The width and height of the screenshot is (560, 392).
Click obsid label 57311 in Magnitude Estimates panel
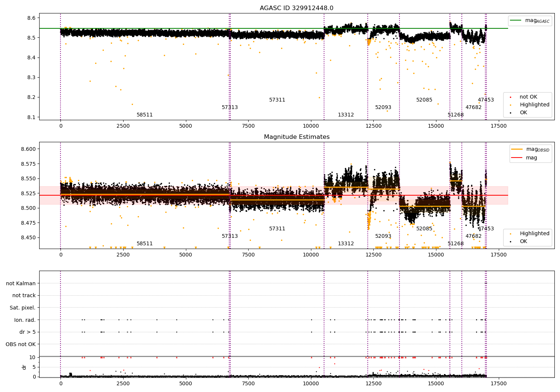[277, 228]
